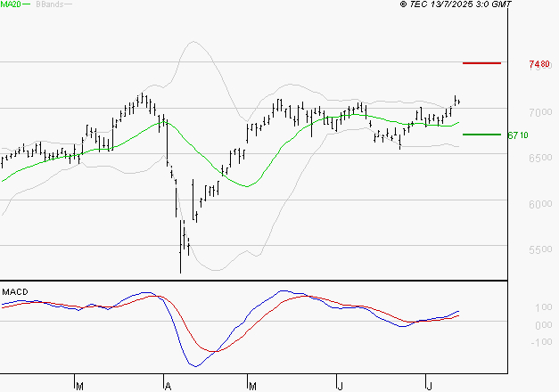Viewport: 559px width, 392px height.
Task: Click the TEC copyright timestamp text
Action: 456,4
